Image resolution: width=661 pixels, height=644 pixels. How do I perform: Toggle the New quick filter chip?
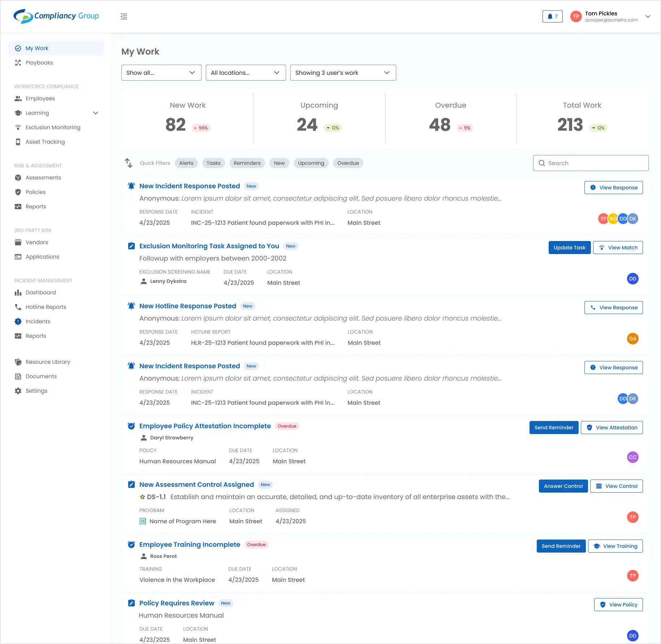pyautogui.click(x=279, y=163)
